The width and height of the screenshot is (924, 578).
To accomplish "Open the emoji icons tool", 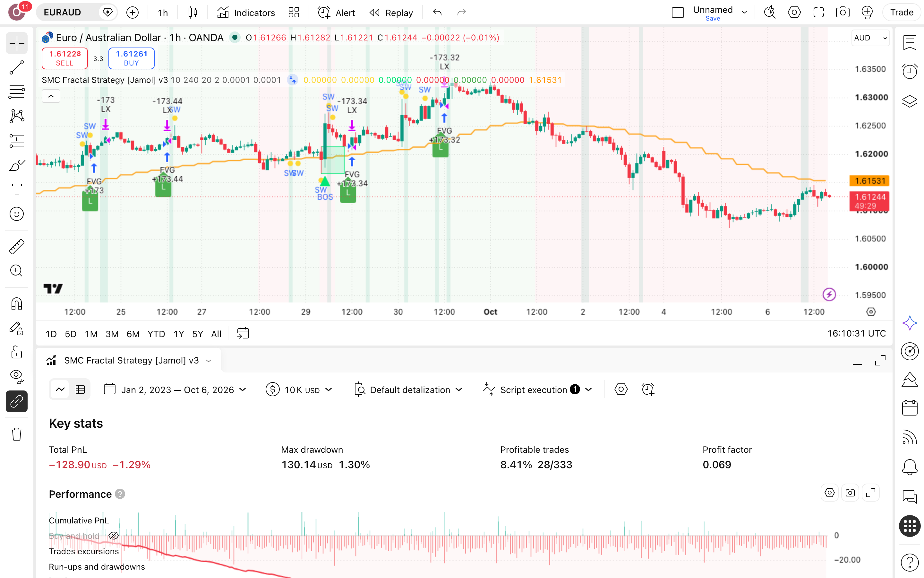I will click(x=16, y=214).
